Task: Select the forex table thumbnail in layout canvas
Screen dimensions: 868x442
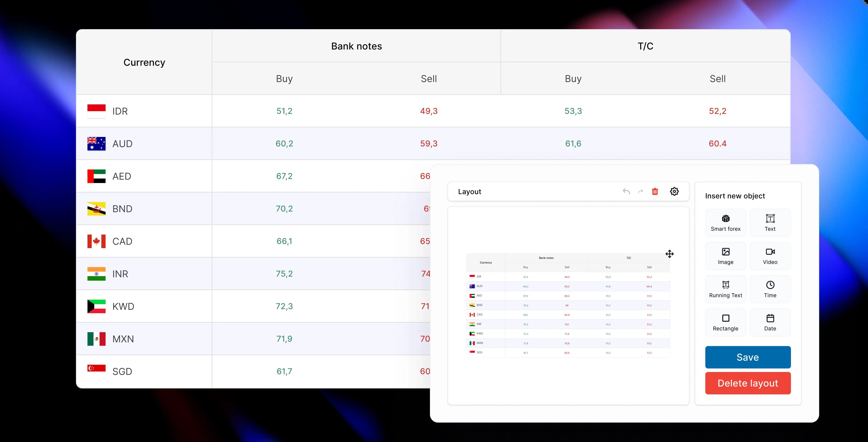Action: [568, 305]
